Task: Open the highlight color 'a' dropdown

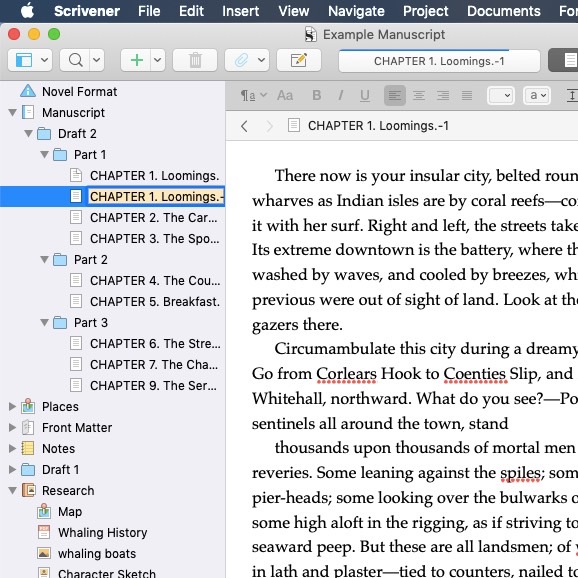Action: 537,95
